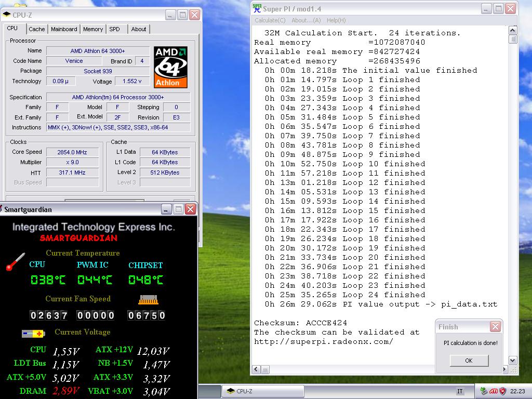The height and width of the screenshot is (399, 532).
Task: Open the SPD tab
Action: point(115,29)
